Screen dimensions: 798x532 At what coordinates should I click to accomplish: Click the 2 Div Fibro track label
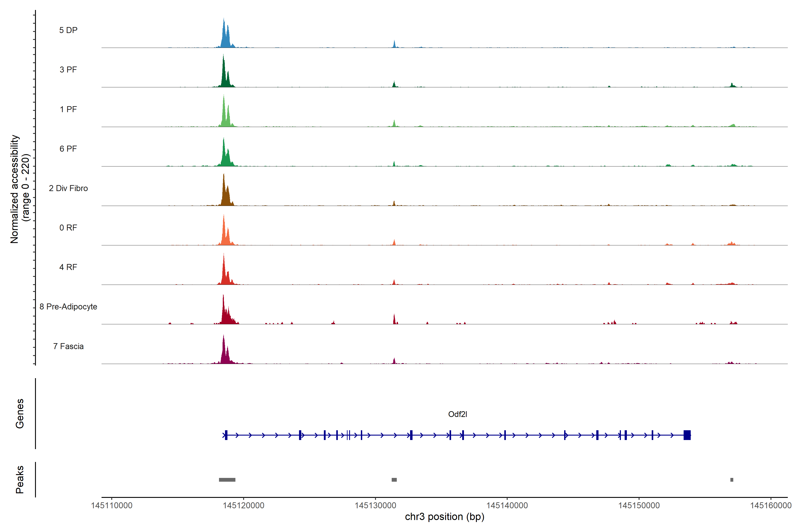tap(68, 188)
